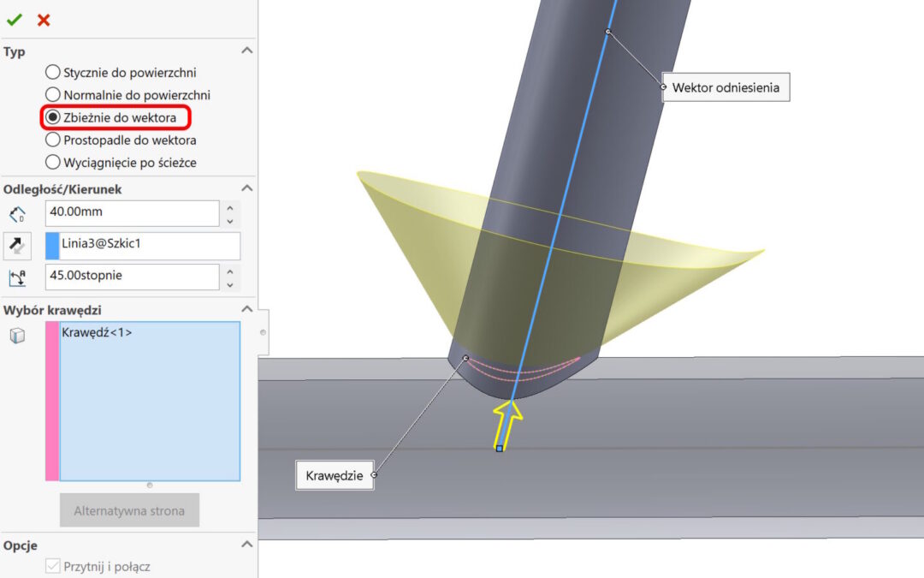Click the Linia3@Szkic1 direction field
Viewport: 924px width, 578px height.
pyautogui.click(x=149, y=245)
